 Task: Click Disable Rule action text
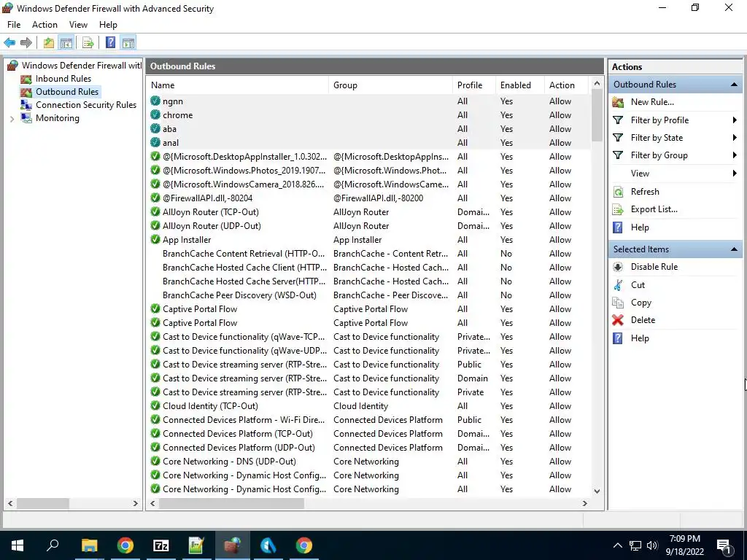(654, 267)
